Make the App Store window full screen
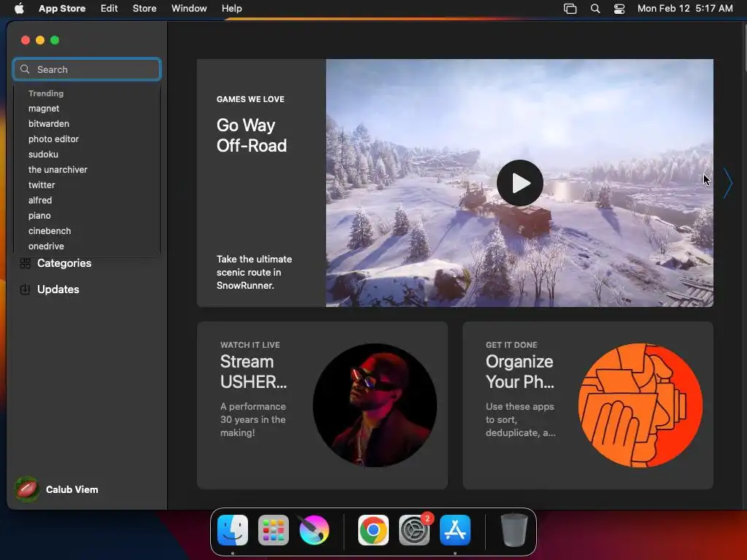 [55, 41]
